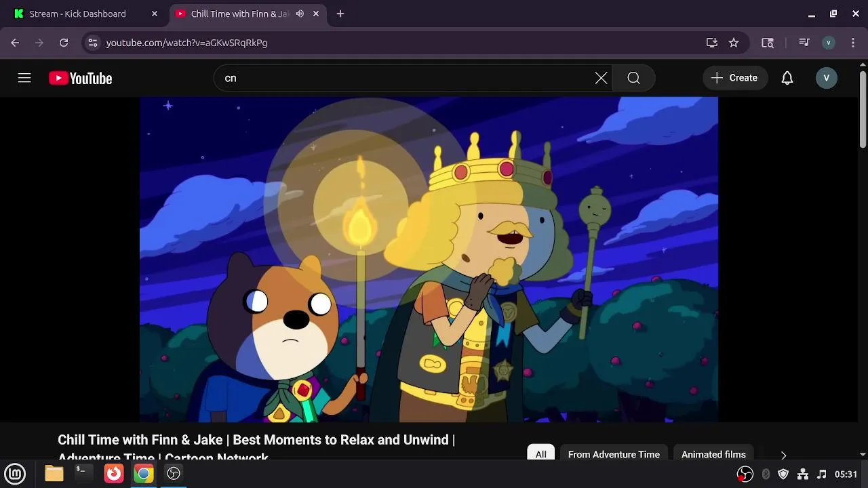Switch to Chrome in taskbar

click(143, 474)
